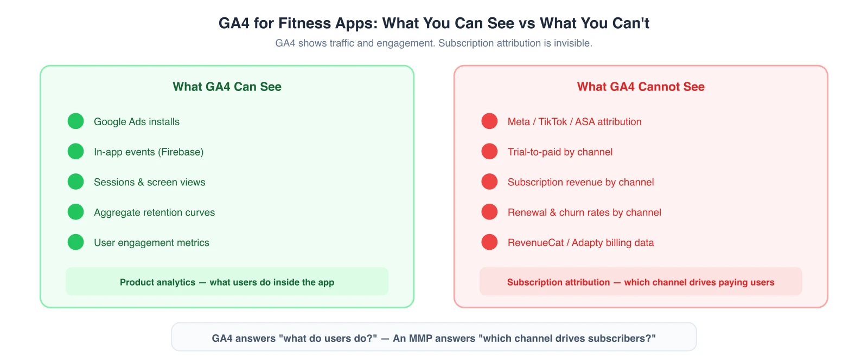
Task: Select the red bullet next to Trial-to-paid by channel
Action: pos(489,152)
